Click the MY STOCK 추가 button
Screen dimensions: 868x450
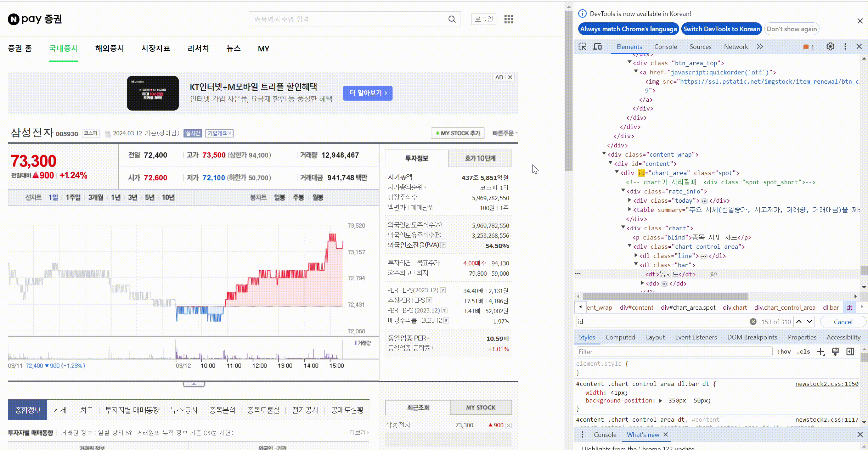point(458,133)
